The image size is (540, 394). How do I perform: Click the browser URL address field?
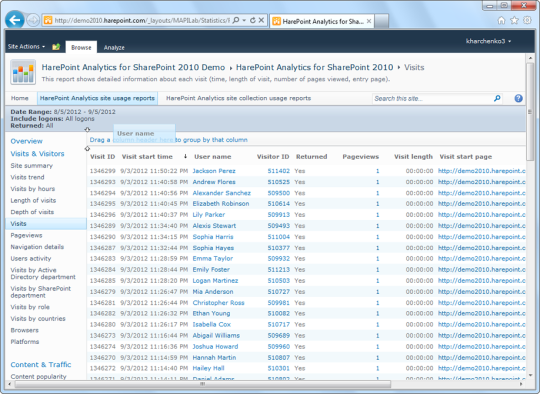click(141, 20)
